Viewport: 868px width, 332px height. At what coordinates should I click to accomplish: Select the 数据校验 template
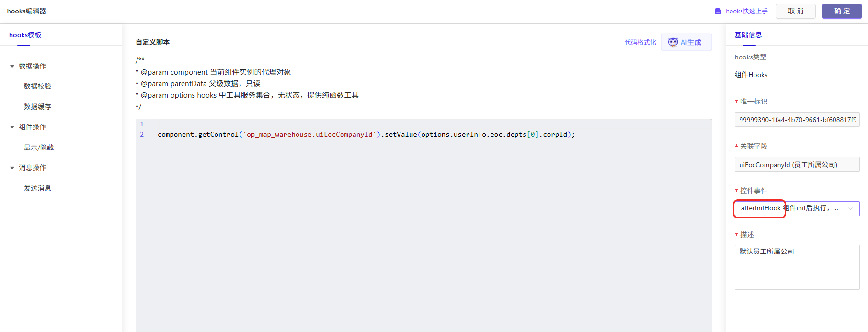point(37,86)
